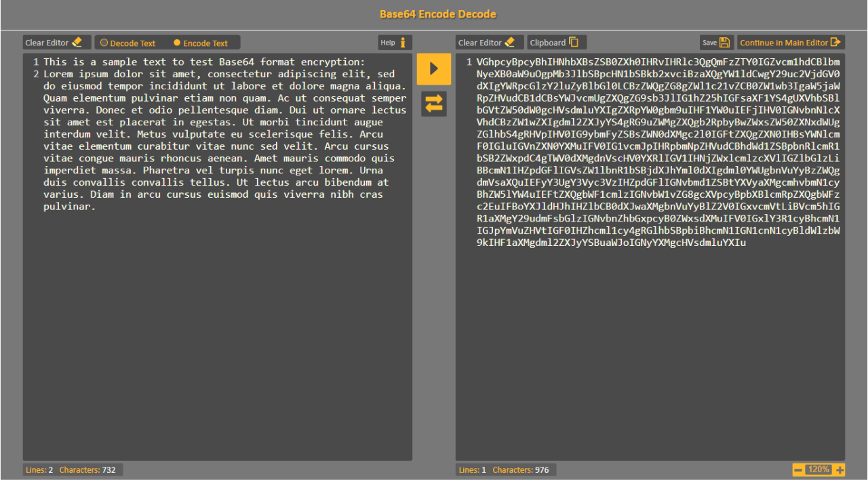Swap the input and output editors
This screenshot has height=481, width=868.
click(434, 104)
